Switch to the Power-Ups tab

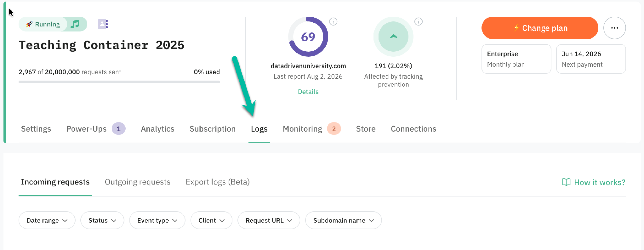[86, 129]
